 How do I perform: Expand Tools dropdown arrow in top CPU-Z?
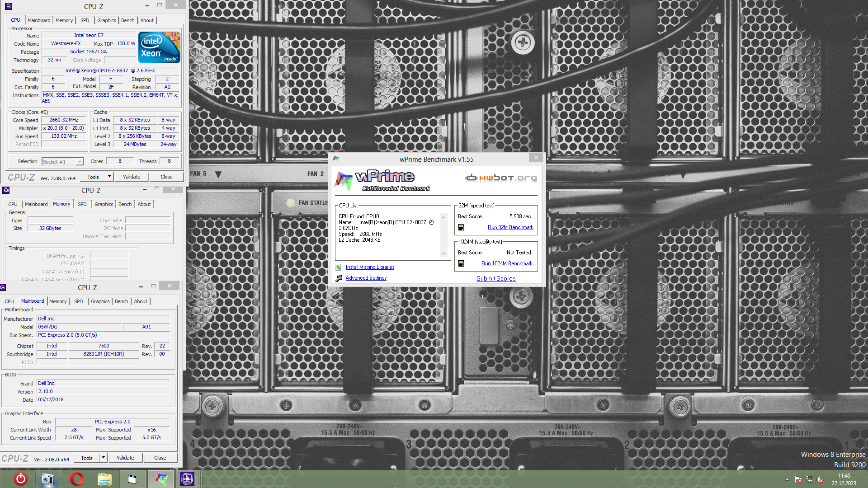click(x=109, y=177)
